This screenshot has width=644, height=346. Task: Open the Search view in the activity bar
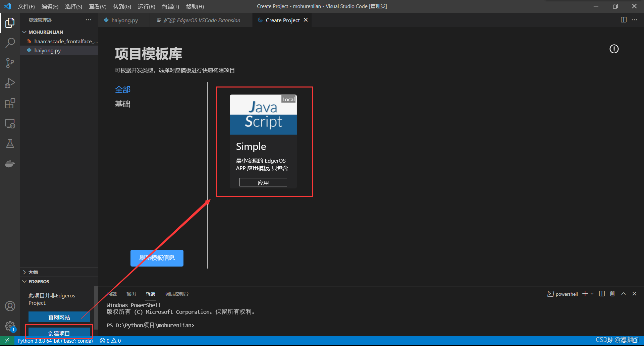(x=10, y=43)
